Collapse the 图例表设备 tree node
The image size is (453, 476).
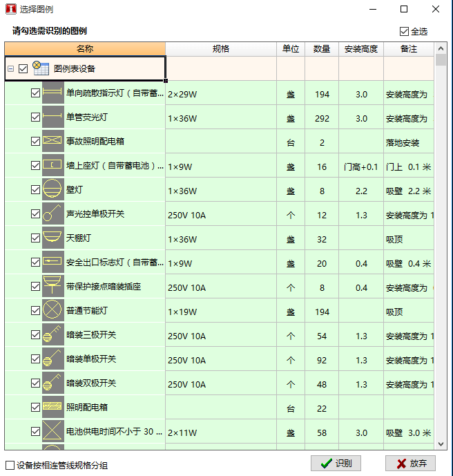coord(11,69)
